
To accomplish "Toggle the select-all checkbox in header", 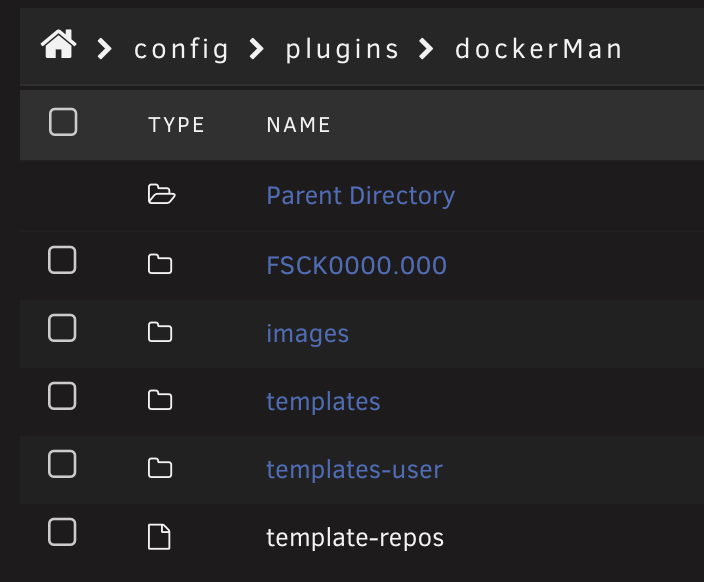I will point(63,122).
